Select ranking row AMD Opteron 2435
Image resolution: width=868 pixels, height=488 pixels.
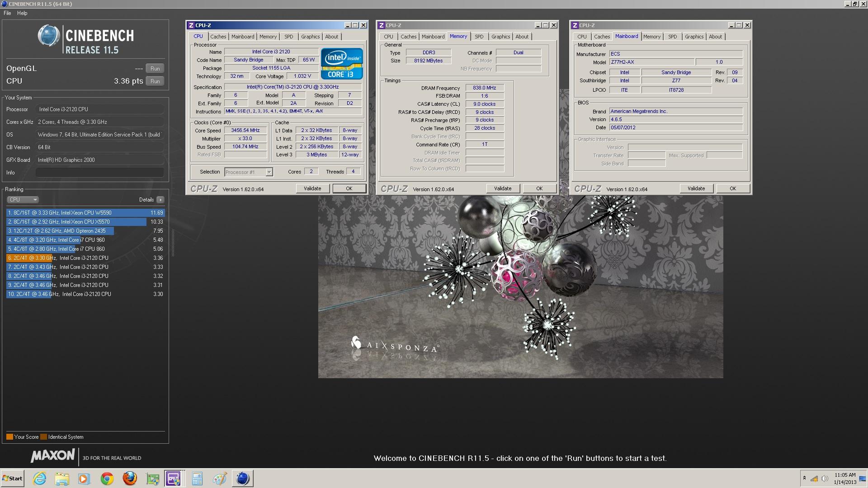point(85,231)
